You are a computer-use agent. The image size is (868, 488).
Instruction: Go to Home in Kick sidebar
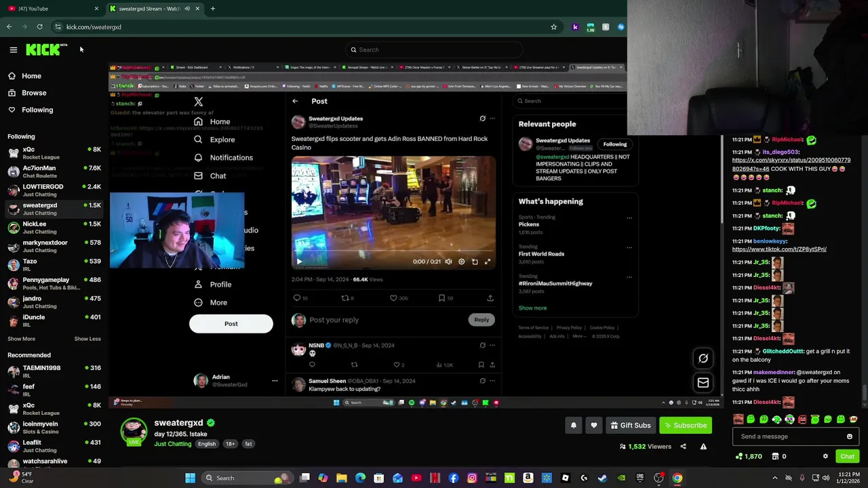tap(31, 76)
